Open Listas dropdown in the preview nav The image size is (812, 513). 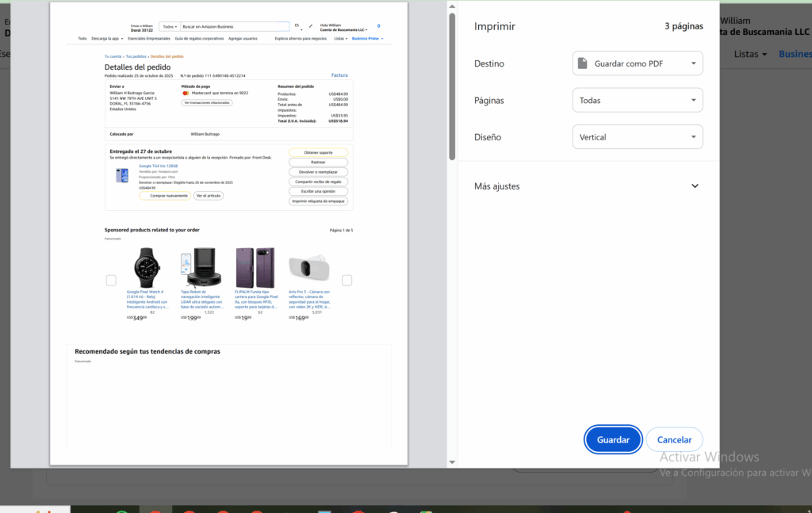pos(340,38)
